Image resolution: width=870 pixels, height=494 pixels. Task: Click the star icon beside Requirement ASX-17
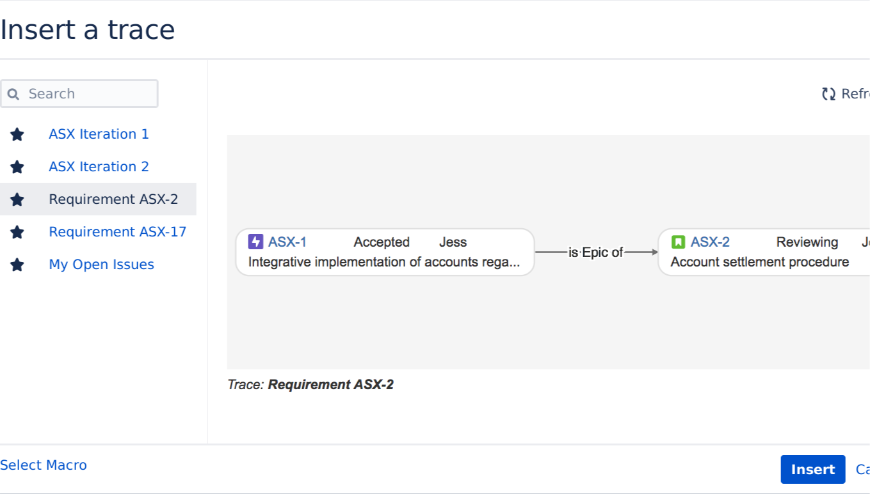17,232
